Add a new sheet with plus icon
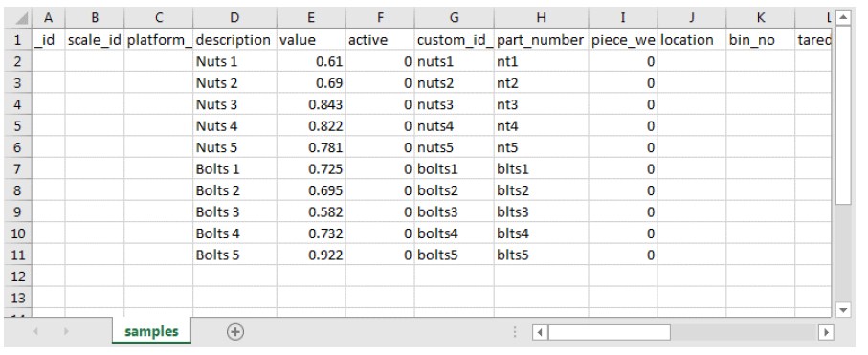 (x=235, y=332)
